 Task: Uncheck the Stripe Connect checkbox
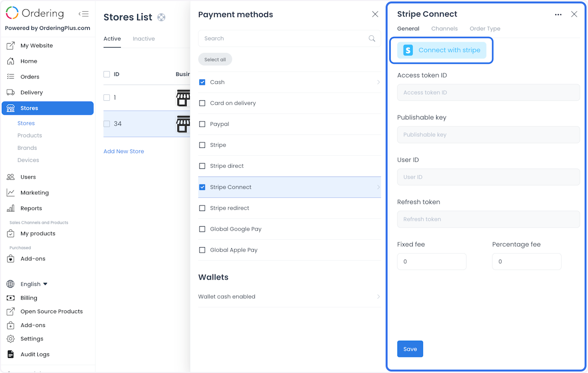point(202,187)
